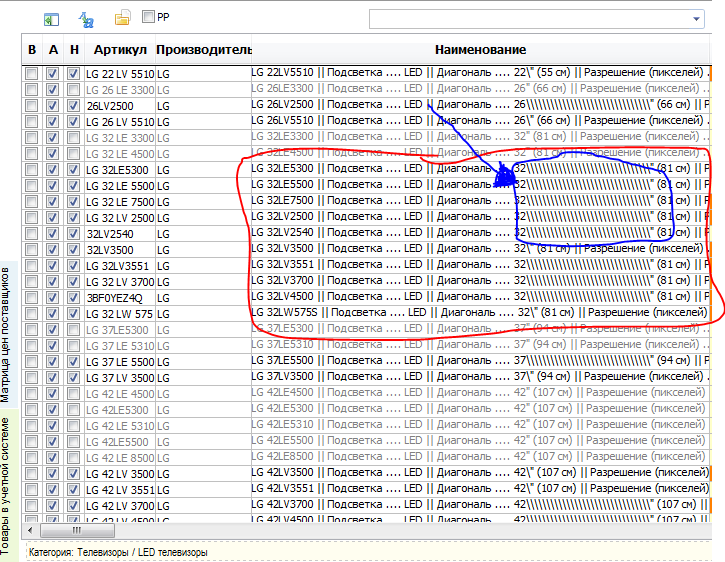
Task: Uncheck H checkbox for LG 37 LV 3500
Action: pos(73,377)
